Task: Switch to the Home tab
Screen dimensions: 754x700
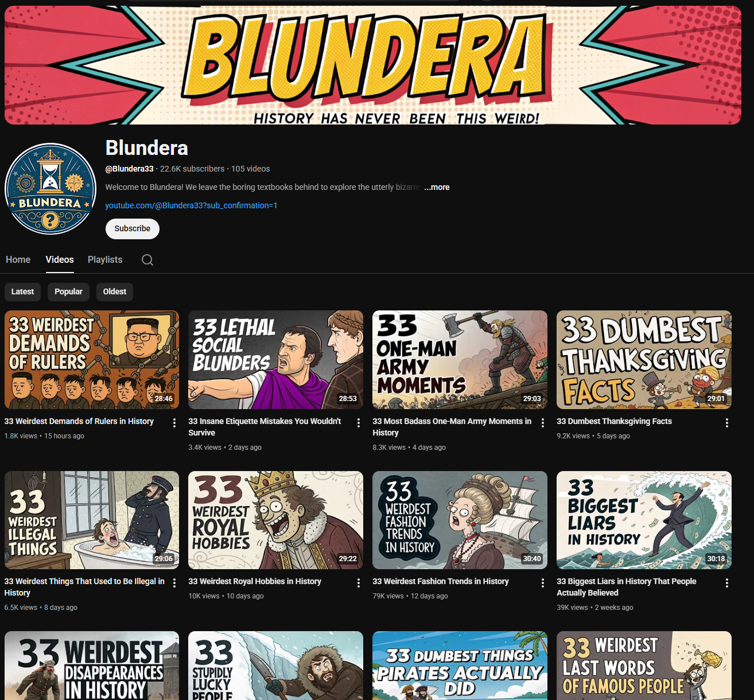Action: click(x=18, y=260)
